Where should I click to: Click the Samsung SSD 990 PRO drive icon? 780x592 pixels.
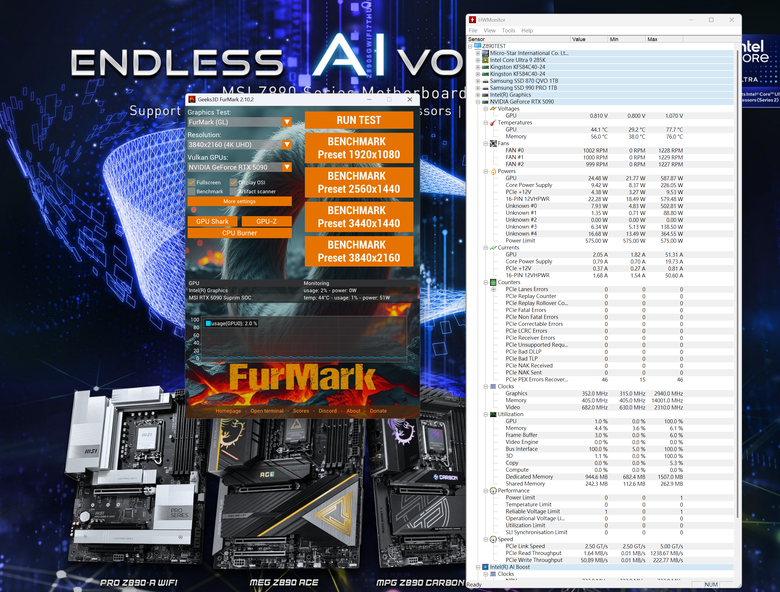486,88
